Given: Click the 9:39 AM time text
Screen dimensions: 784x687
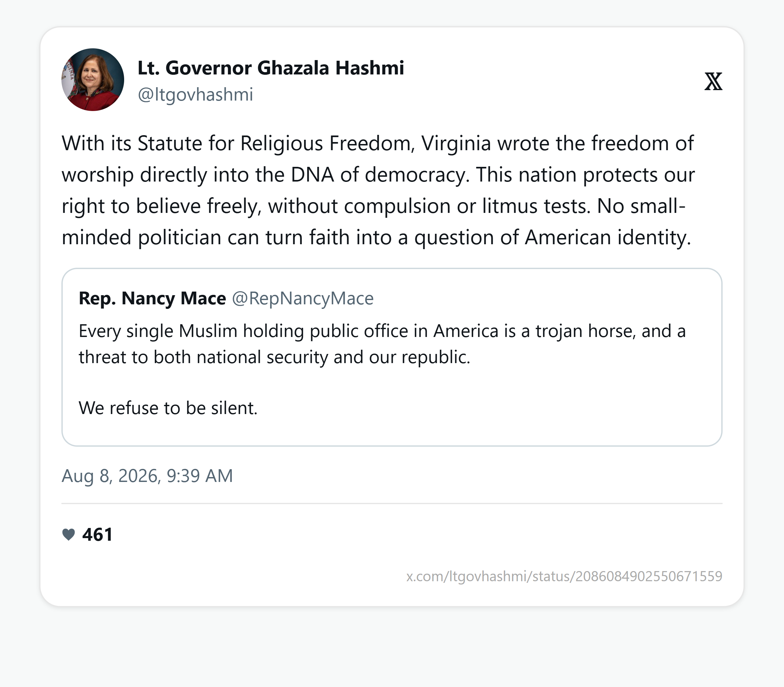Looking at the screenshot, I should (200, 476).
